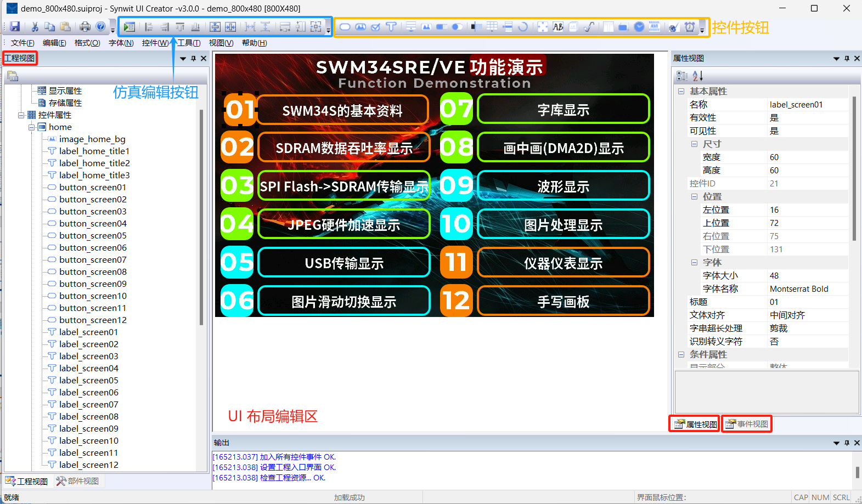This screenshot has height=504, width=862.
Task: Insert the alarm clock widget
Action: (690, 26)
